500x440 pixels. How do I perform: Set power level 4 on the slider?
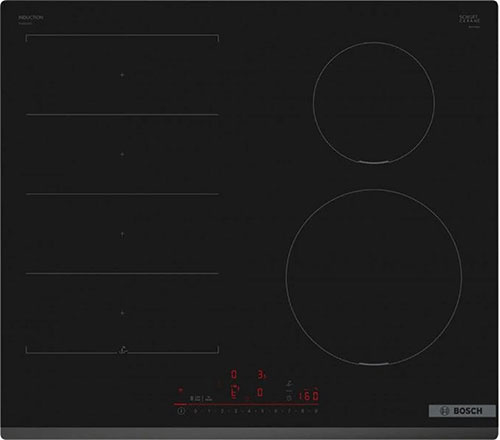[x=249, y=411]
